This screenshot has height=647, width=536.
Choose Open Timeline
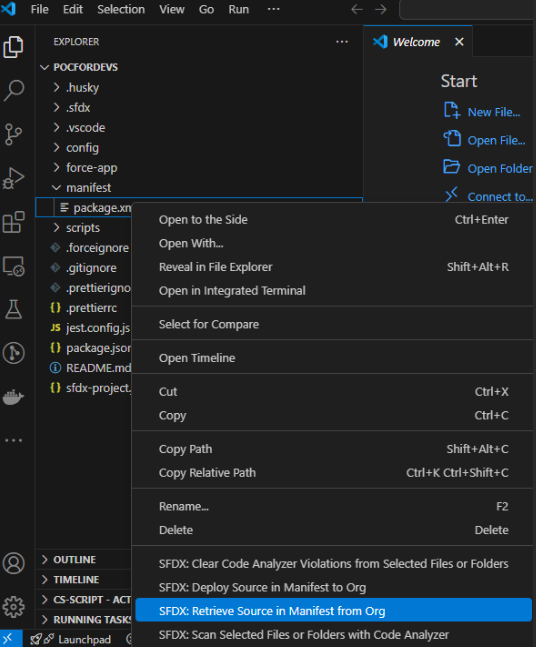[x=333, y=358]
